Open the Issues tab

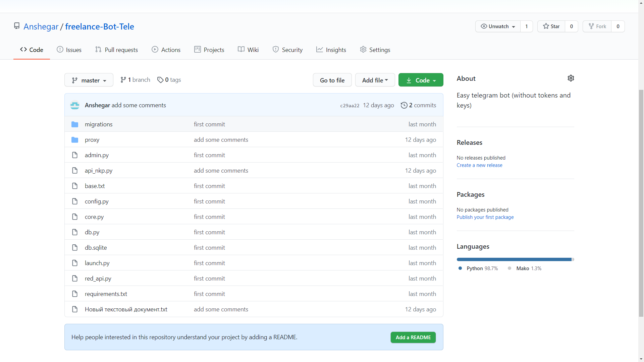tap(69, 50)
